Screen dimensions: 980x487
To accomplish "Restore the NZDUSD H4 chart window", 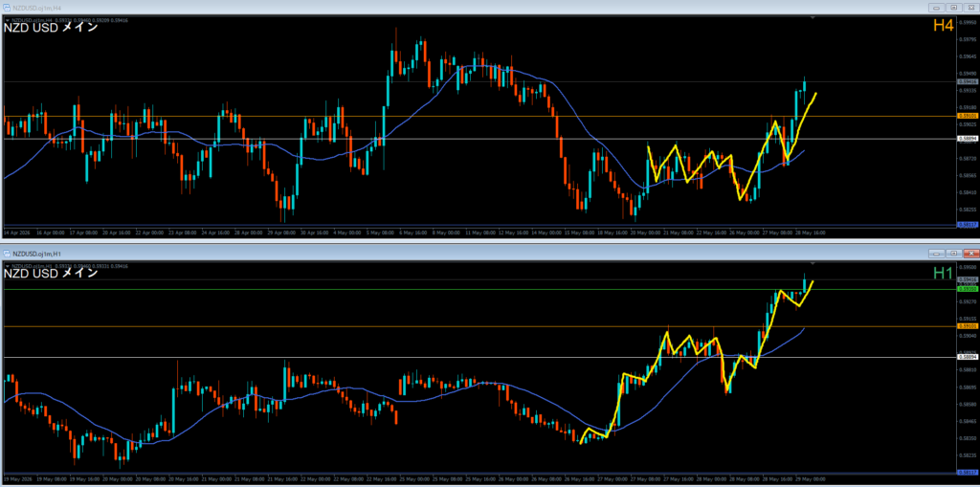I will click(x=954, y=8).
